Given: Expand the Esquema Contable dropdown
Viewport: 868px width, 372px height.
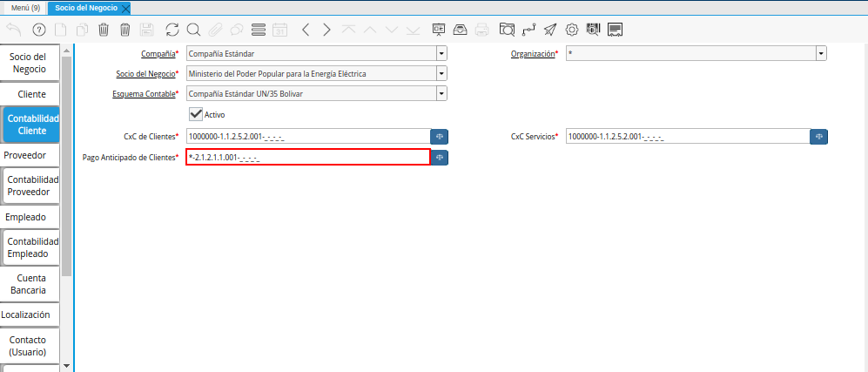Looking at the screenshot, I should coord(441,93).
